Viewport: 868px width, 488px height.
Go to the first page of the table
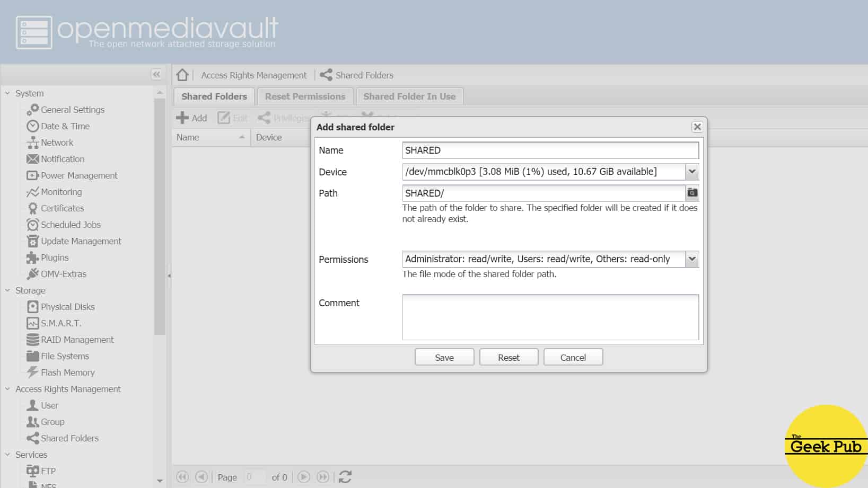[x=182, y=477]
